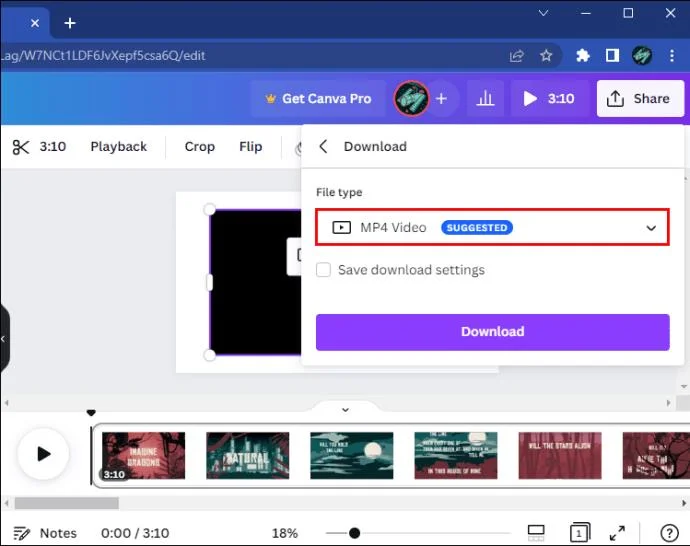Click the scissors trim icon

pos(21,147)
